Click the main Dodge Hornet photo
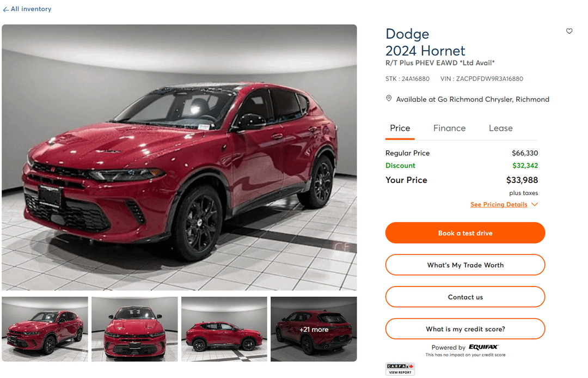Viewport: 588px width, 378px height. tap(179, 157)
